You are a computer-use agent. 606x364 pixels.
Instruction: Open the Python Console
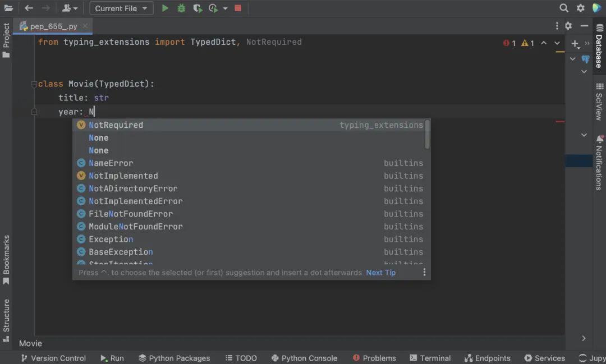[304, 358]
